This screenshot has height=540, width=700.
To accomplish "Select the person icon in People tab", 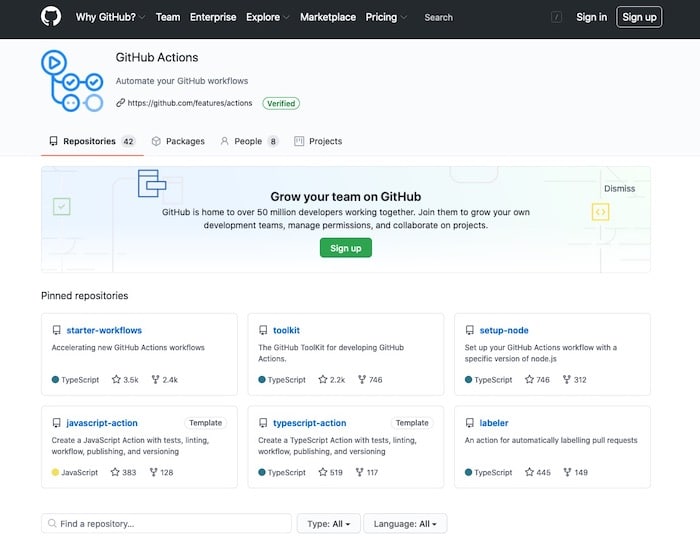I will [x=225, y=141].
